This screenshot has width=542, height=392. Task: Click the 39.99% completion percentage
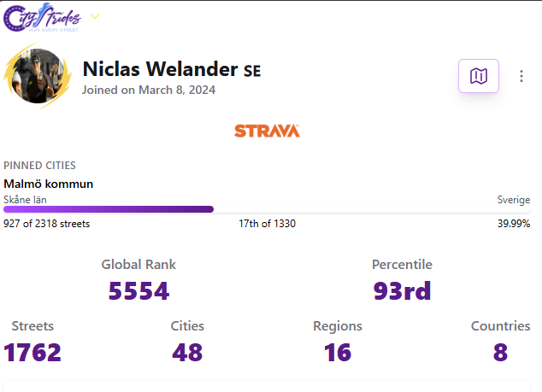tap(514, 224)
